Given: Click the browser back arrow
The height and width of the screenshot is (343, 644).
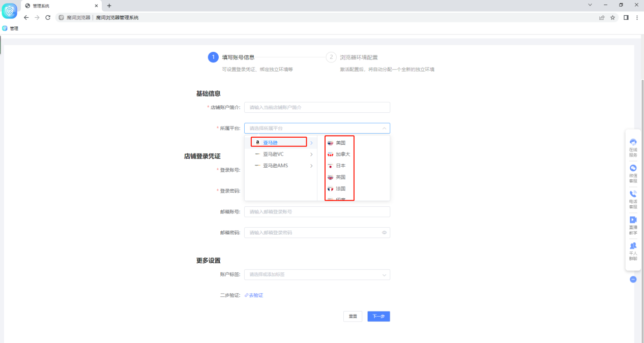Looking at the screenshot, I should pyautogui.click(x=26, y=17).
